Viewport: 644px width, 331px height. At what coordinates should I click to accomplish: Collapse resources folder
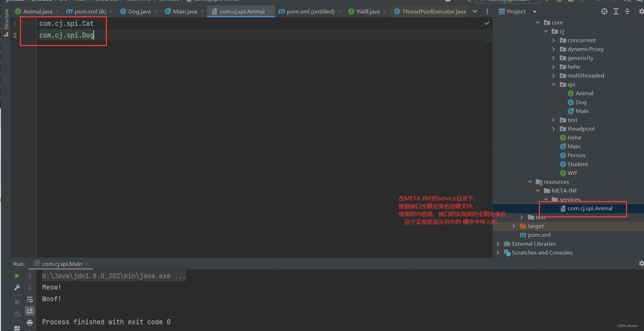[x=530, y=182]
